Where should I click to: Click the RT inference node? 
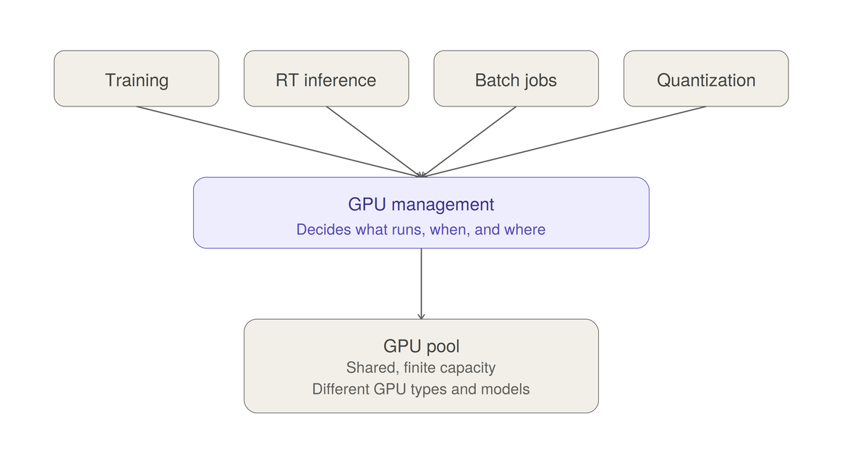pyautogui.click(x=326, y=79)
